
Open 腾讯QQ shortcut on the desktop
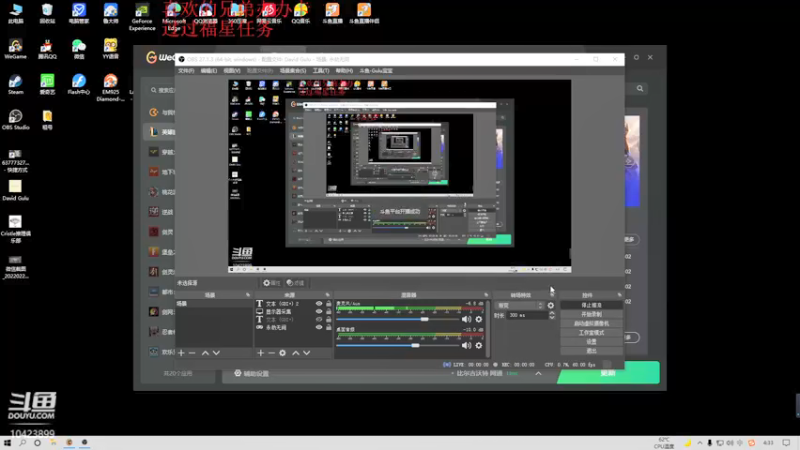(47, 49)
